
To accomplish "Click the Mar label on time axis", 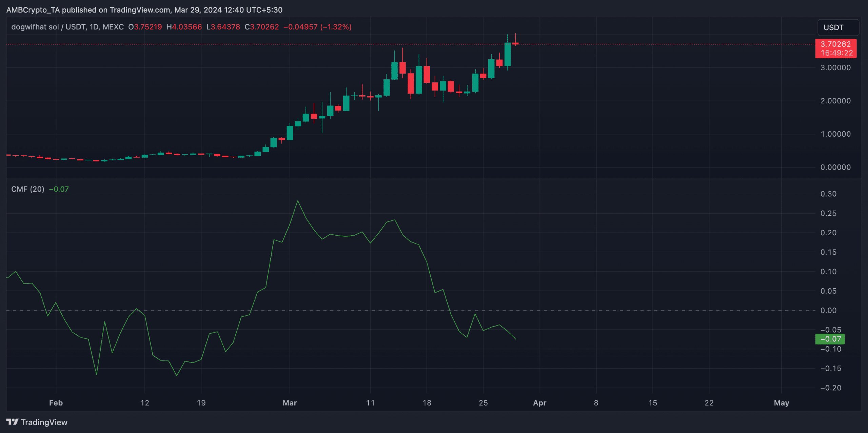I will (x=290, y=403).
